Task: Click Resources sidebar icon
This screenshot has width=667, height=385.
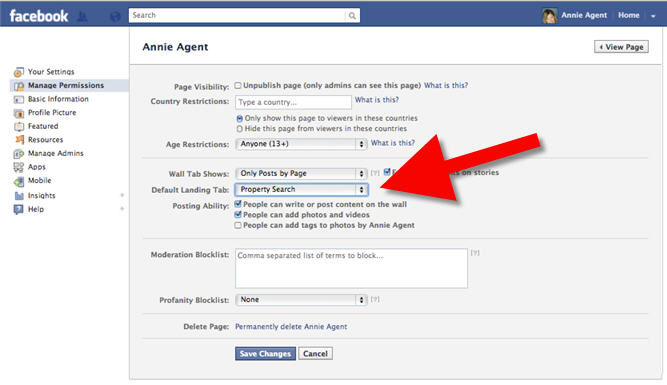Action: pos(19,140)
